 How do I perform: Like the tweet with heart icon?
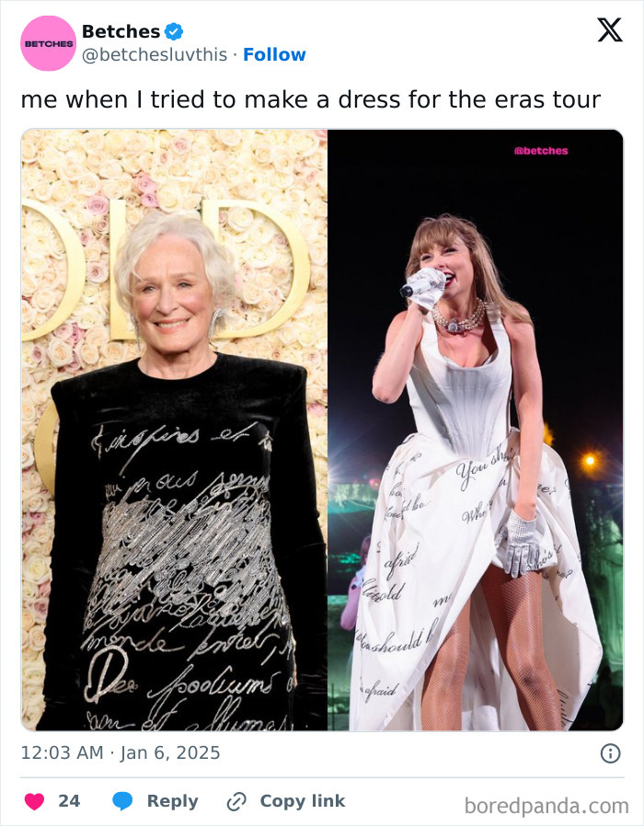click(34, 801)
